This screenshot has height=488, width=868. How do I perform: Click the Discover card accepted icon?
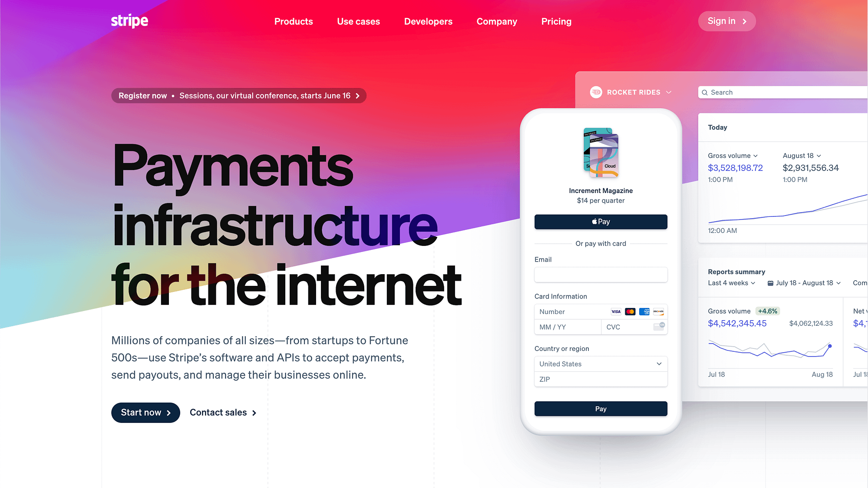[x=657, y=311]
